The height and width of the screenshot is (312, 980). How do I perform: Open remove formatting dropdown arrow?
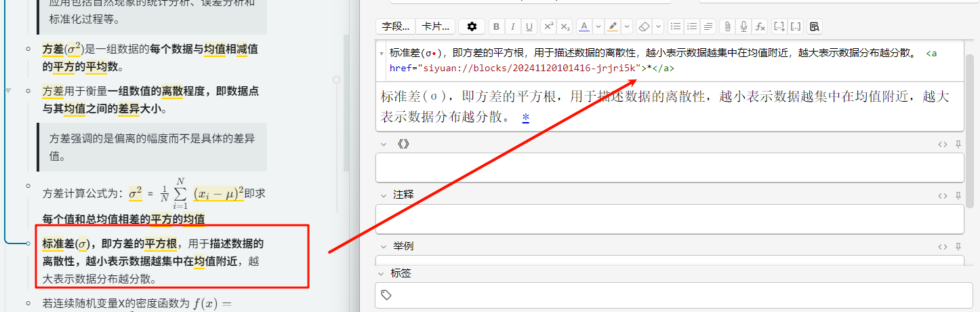tap(658, 26)
